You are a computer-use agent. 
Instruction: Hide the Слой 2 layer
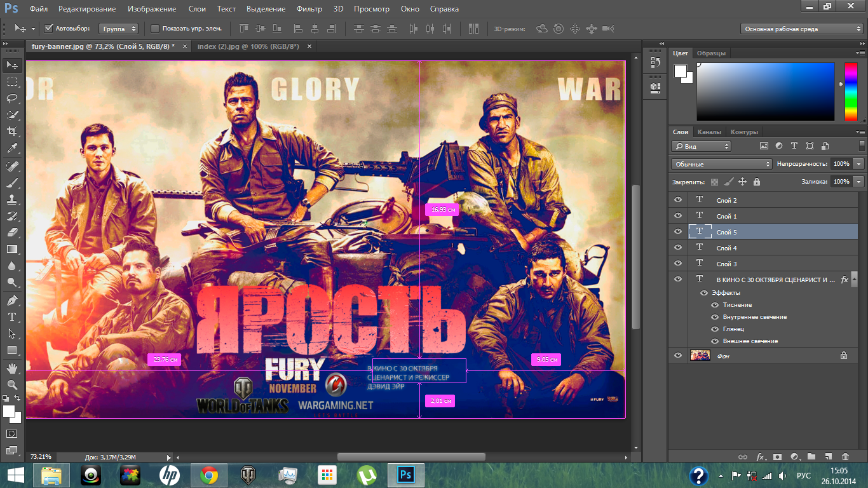[x=678, y=200]
